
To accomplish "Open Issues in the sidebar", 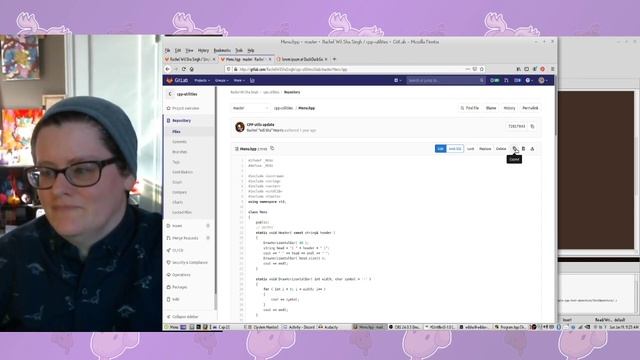I will [x=177, y=226].
